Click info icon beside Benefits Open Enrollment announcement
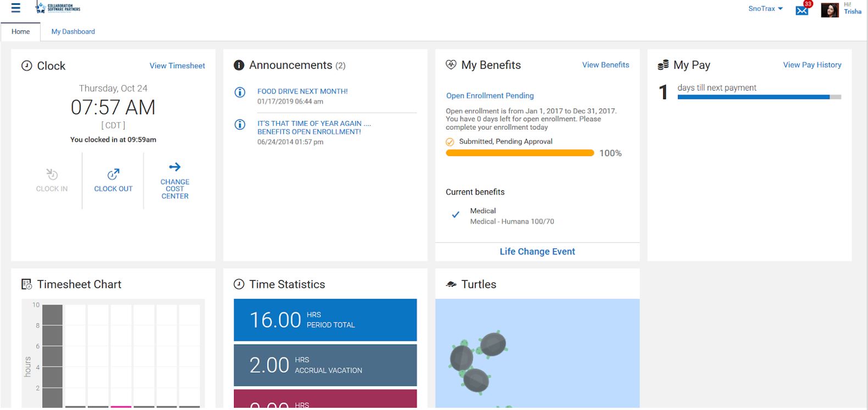 point(240,125)
